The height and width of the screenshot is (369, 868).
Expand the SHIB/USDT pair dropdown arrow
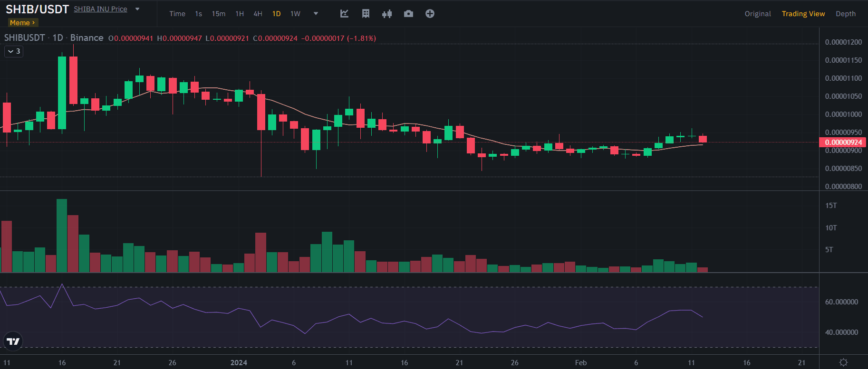pyautogui.click(x=137, y=9)
